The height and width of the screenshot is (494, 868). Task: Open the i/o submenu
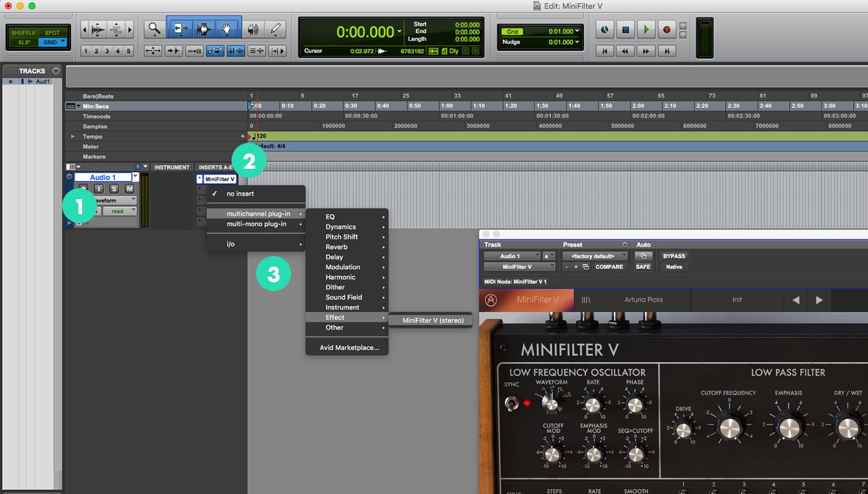pyautogui.click(x=256, y=244)
